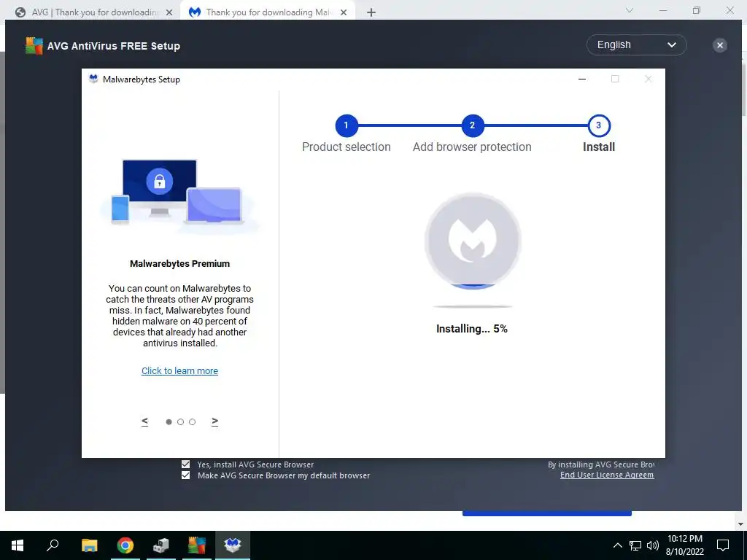747x560 pixels.
Task: Click the Malwarebytes Setup title bar icon
Action: tap(94, 79)
